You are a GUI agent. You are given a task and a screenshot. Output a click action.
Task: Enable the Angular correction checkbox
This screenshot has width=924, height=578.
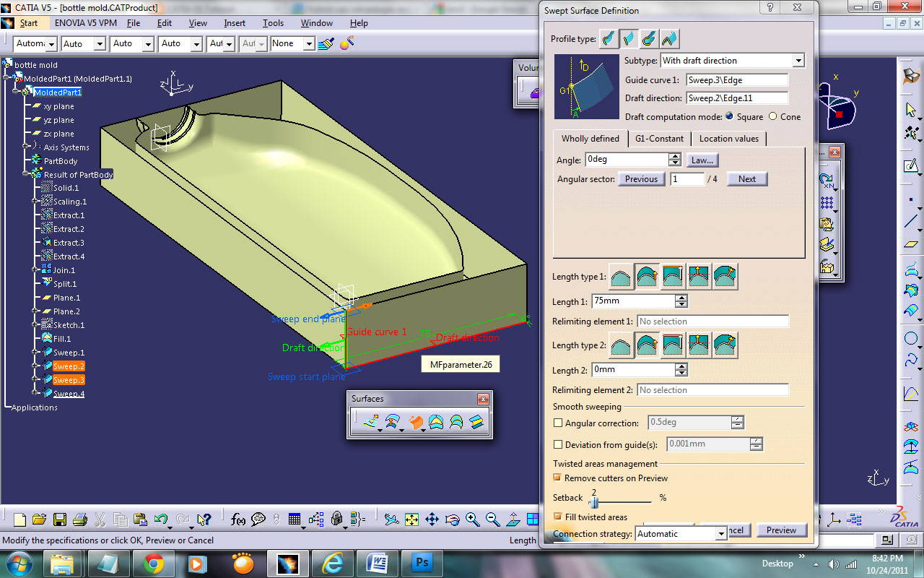pyautogui.click(x=558, y=423)
